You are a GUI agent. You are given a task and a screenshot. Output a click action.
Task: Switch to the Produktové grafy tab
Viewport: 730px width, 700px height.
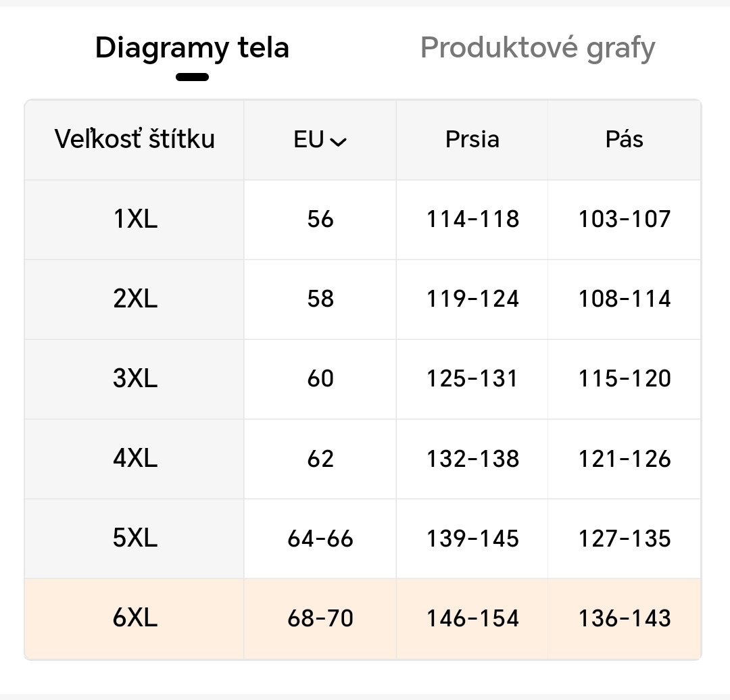pyautogui.click(x=537, y=47)
